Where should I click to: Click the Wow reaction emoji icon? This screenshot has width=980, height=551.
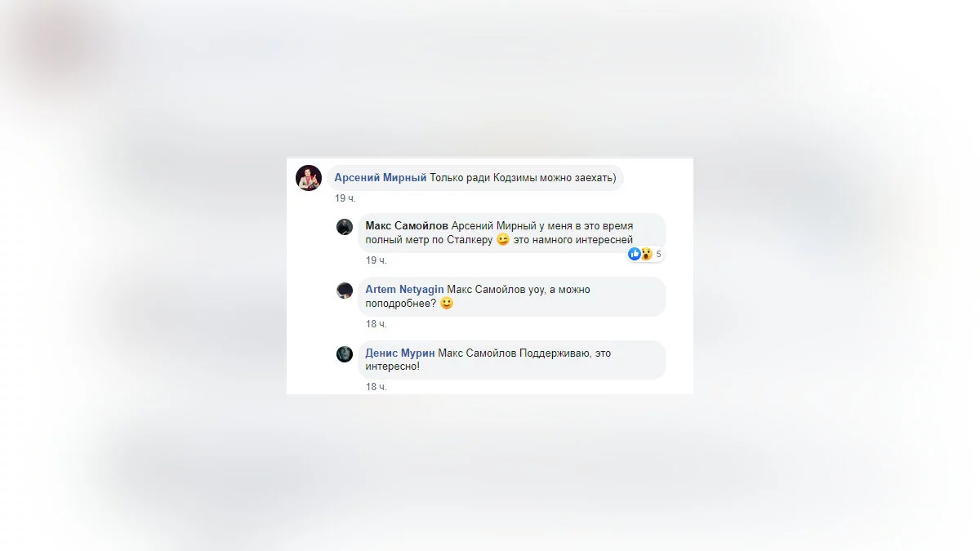tap(647, 254)
